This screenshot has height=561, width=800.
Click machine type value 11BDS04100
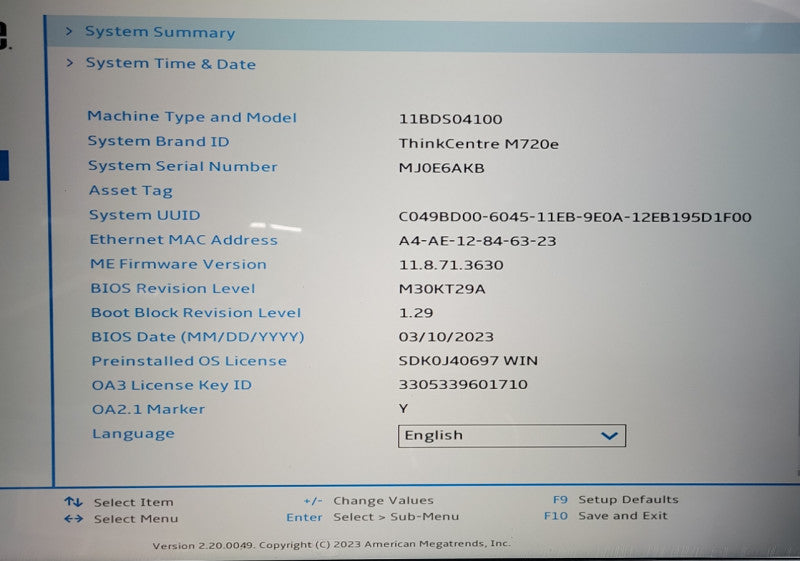451,119
